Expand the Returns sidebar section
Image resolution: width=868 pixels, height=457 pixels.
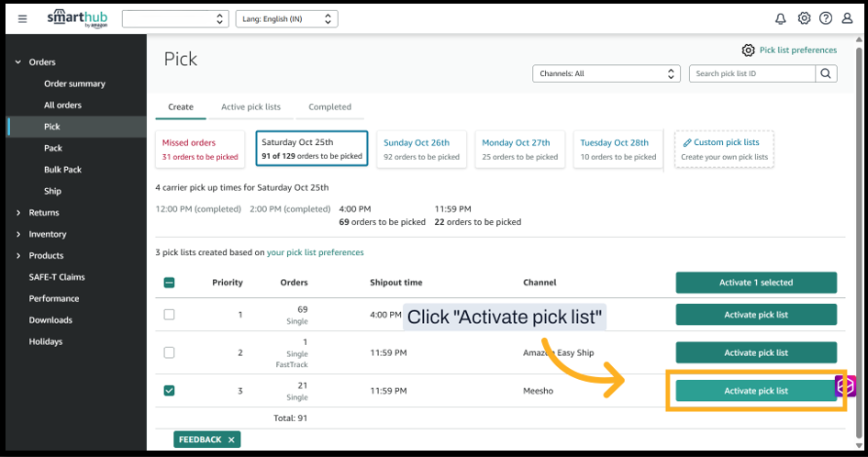coord(43,213)
